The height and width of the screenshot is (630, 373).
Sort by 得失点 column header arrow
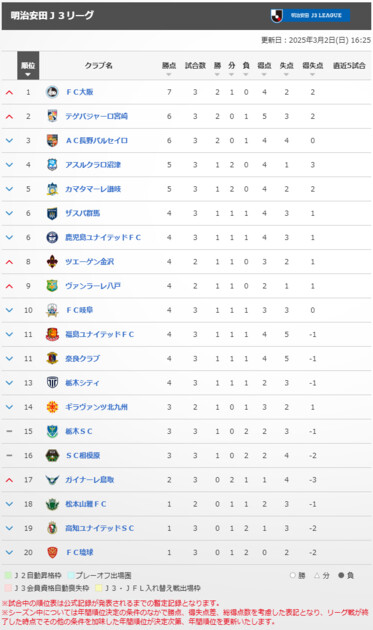pyautogui.click(x=312, y=74)
